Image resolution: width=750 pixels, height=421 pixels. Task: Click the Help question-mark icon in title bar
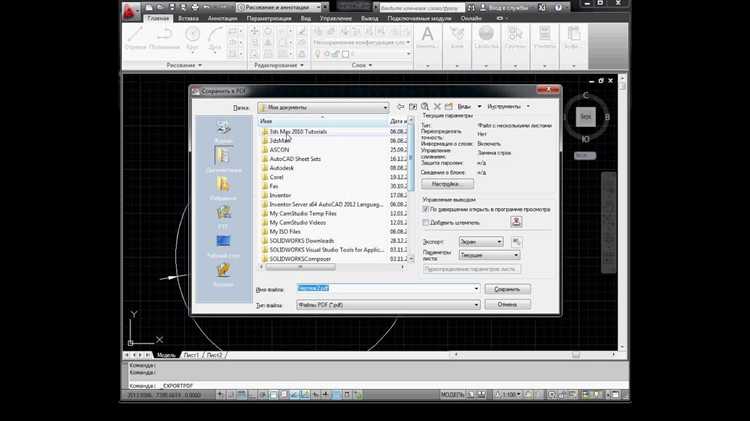558,8
